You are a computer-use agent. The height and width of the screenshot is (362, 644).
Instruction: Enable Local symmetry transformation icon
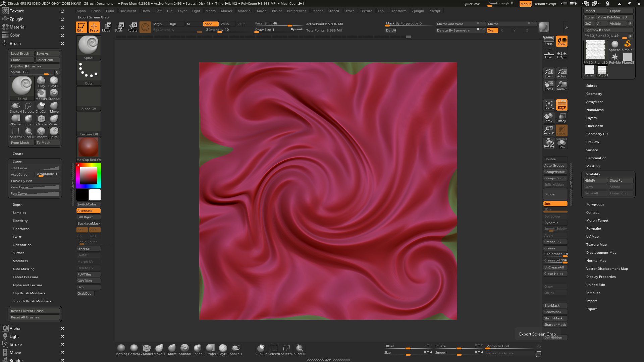pyautogui.click(x=562, y=41)
